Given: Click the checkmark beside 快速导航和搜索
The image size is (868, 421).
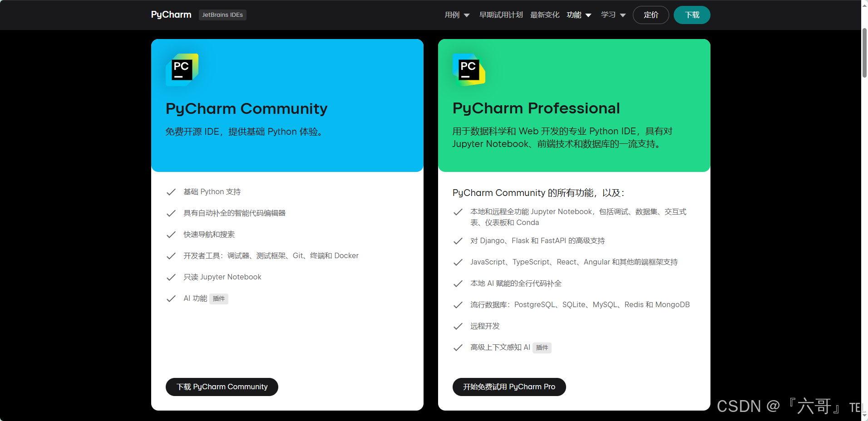Looking at the screenshot, I should (x=171, y=235).
